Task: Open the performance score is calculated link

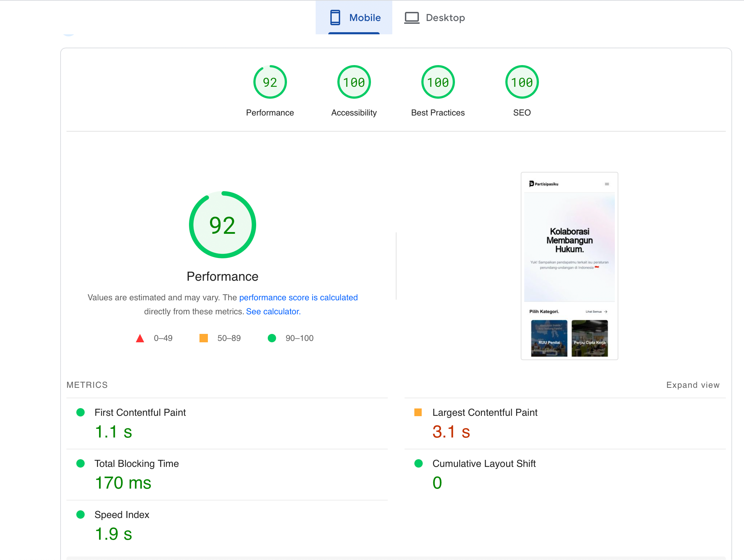Action: pyautogui.click(x=298, y=297)
